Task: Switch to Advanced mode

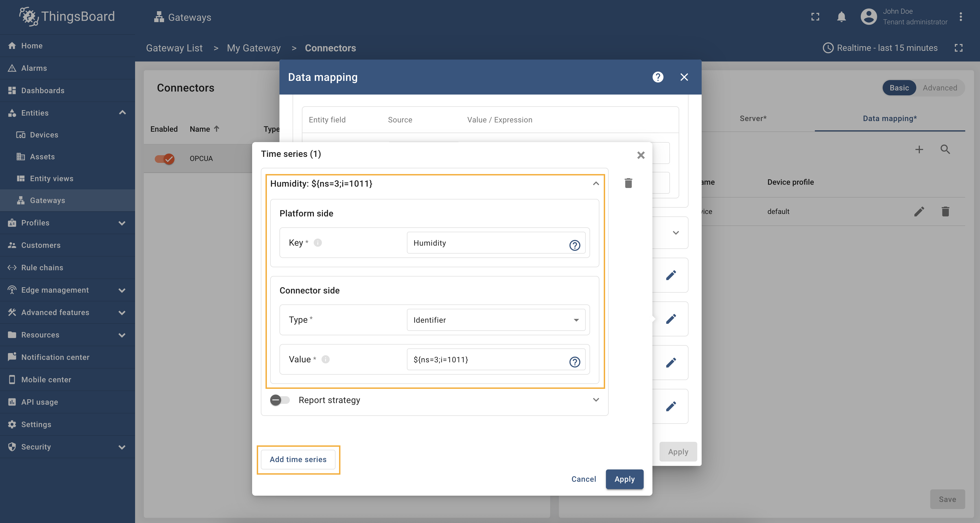Action: tap(939, 88)
